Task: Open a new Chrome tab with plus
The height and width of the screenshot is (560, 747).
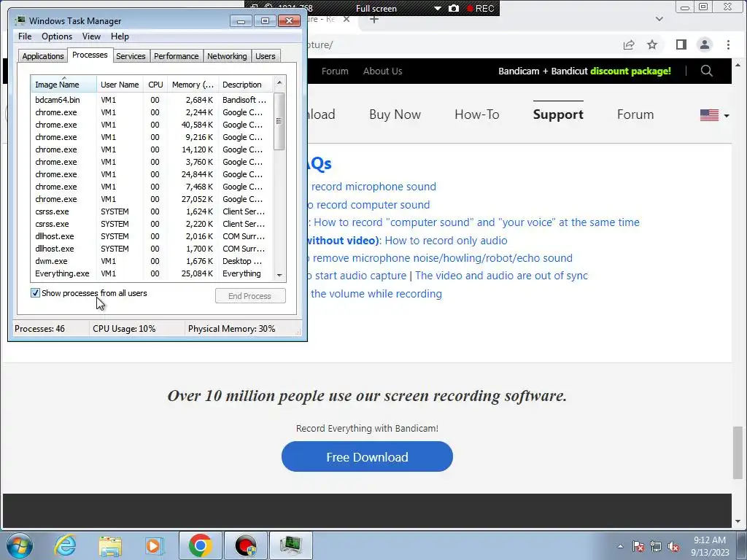Action: pos(374,19)
